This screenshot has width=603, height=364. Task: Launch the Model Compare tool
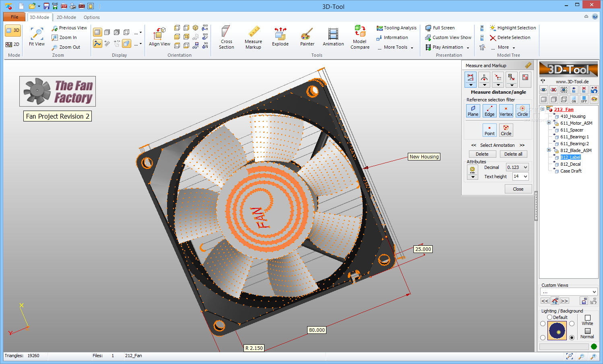(x=360, y=37)
